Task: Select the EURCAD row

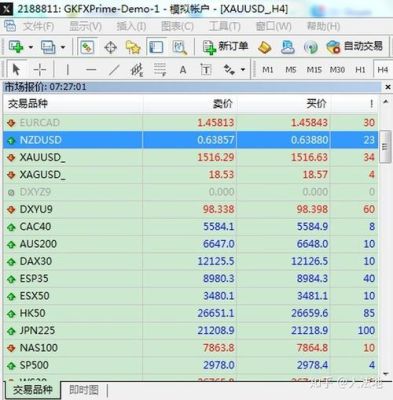Action: pos(190,123)
